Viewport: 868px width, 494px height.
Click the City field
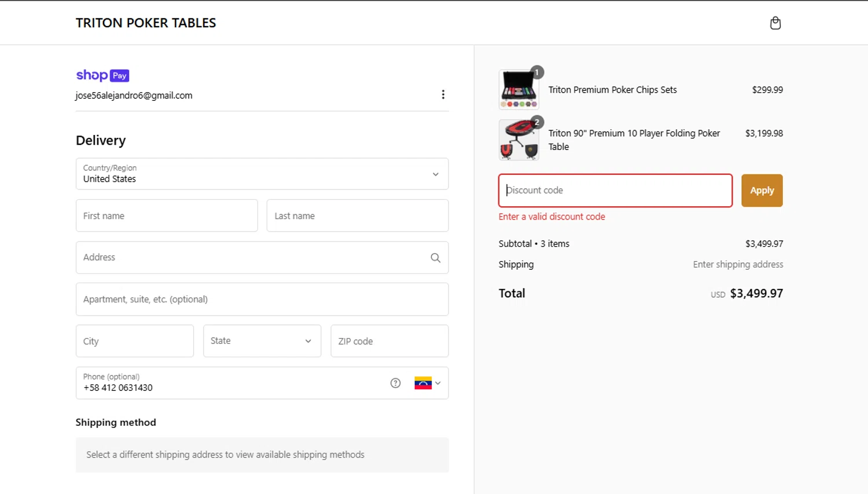(x=135, y=341)
